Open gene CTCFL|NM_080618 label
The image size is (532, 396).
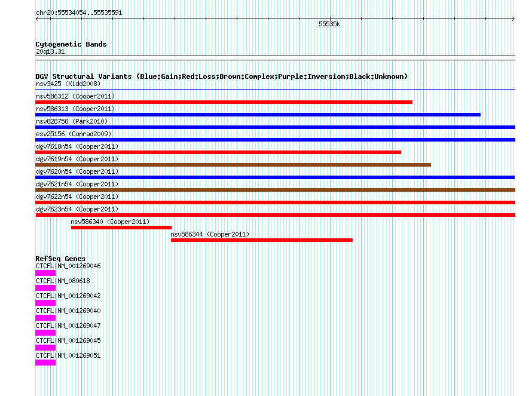pos(63,281)
